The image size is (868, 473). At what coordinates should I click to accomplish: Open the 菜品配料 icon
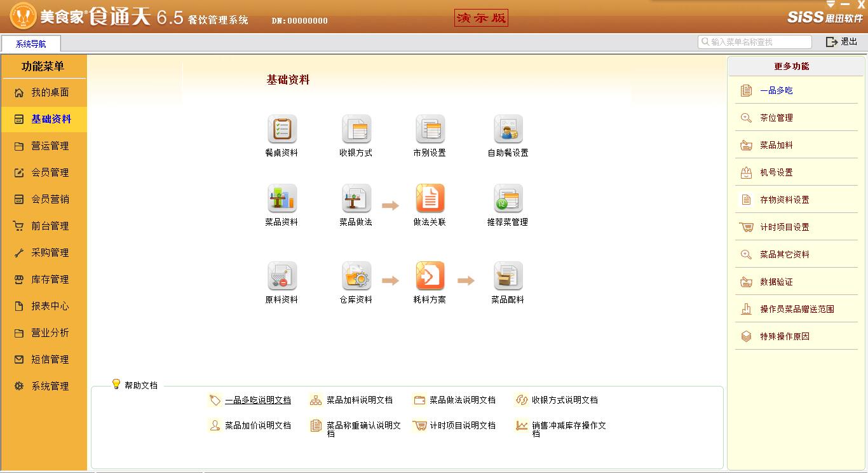click(x=508, y=276)
